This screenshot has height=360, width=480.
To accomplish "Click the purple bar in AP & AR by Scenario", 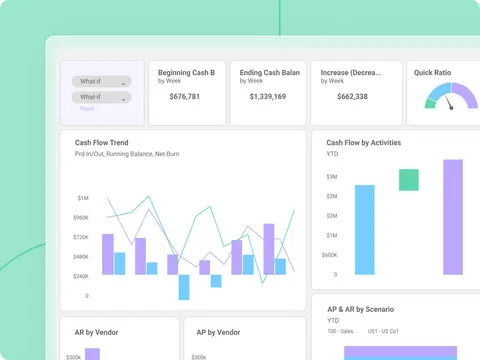I will 400,351.
